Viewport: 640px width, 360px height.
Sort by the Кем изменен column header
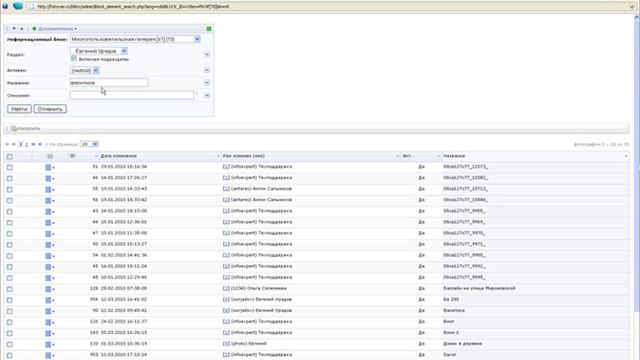[311, 156]
